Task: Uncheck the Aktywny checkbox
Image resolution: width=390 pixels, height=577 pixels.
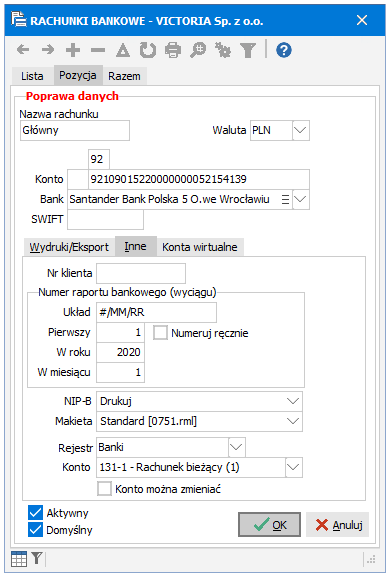Action: 35,512
